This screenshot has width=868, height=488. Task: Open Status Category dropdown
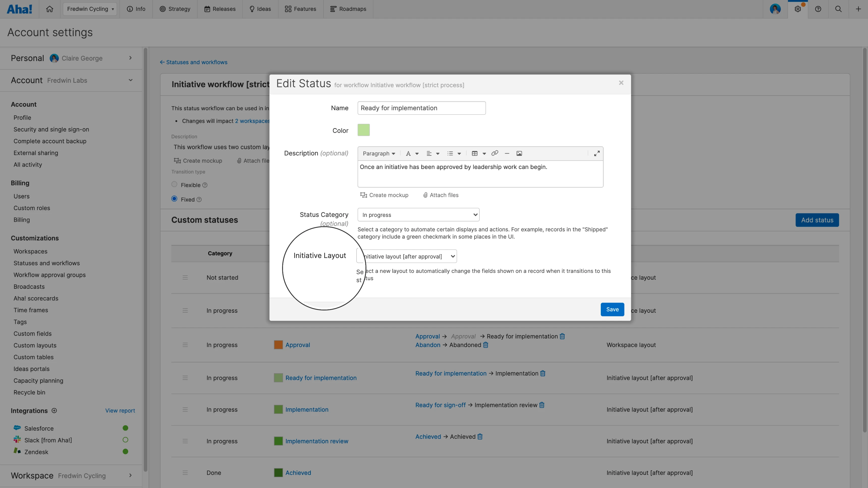pyautogui.click(x=418, y=215)
